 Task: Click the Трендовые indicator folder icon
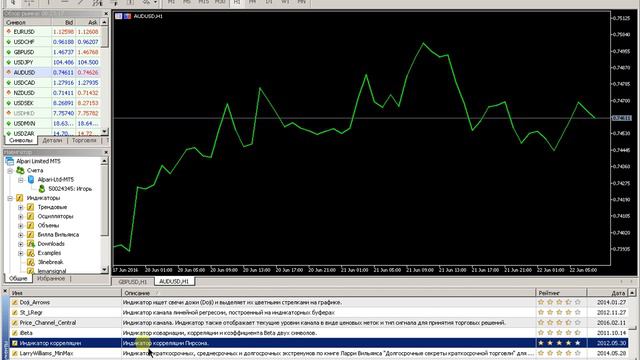[x=31, y=207]
